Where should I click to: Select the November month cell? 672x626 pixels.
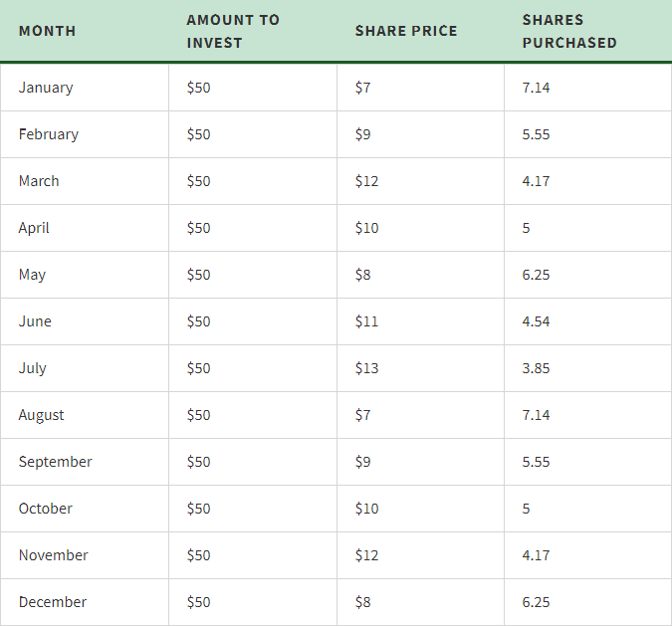tap(53, 555)
